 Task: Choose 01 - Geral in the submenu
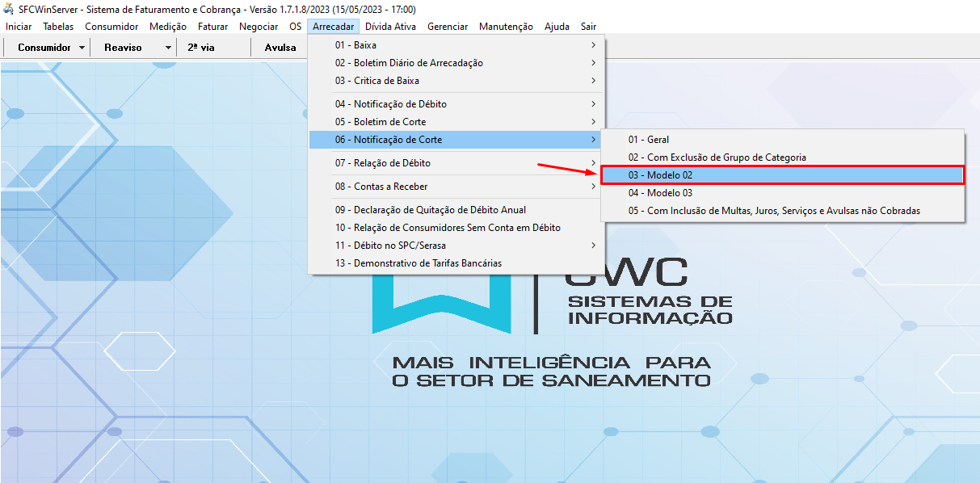[x=649, y=140]
